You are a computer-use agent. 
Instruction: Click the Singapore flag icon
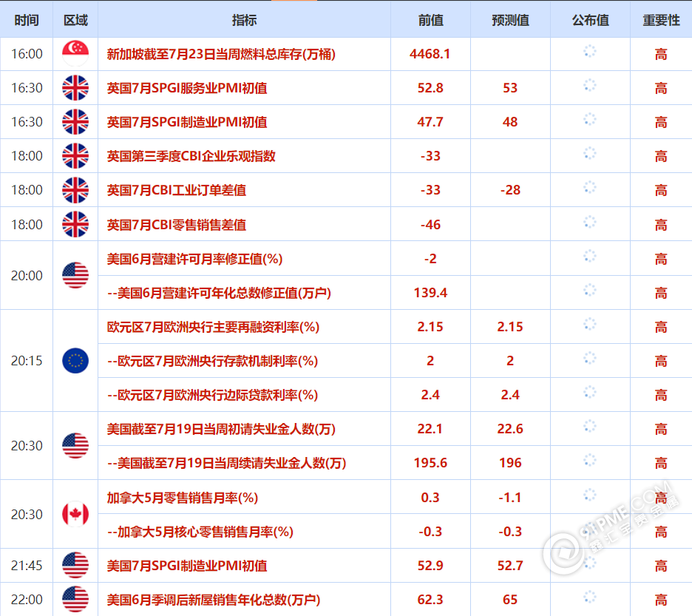pyautogui.click(x=75, y=53)
